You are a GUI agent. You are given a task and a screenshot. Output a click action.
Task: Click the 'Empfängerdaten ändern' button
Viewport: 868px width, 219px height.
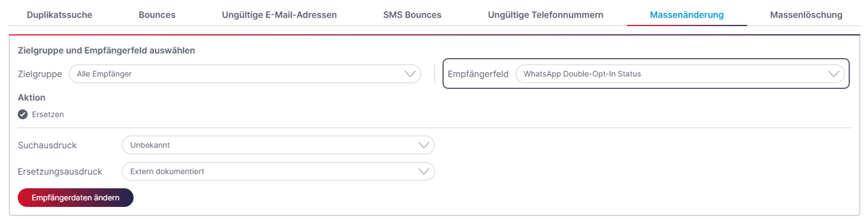[x=76, y=197]
